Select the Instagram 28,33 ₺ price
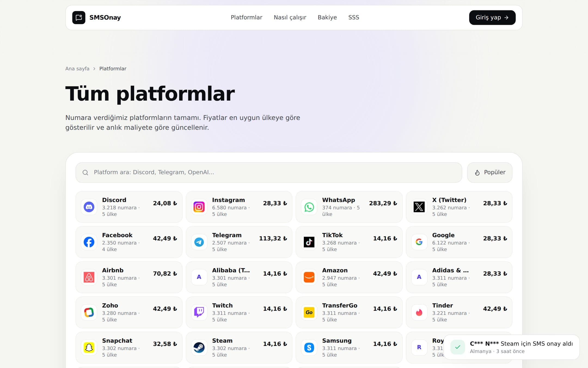The width and height of the screenshot is (588, 368). point(275,203)
